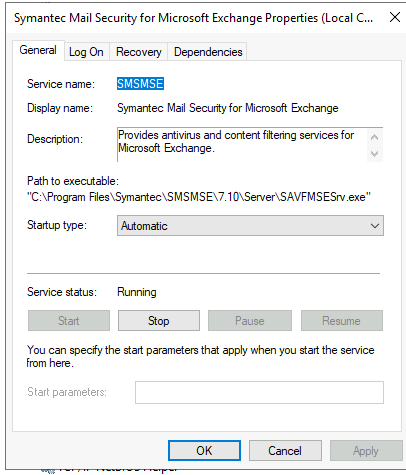The width and height of the screenshot is (406, 475).
Task: Stop the running service
Action: 159,321
